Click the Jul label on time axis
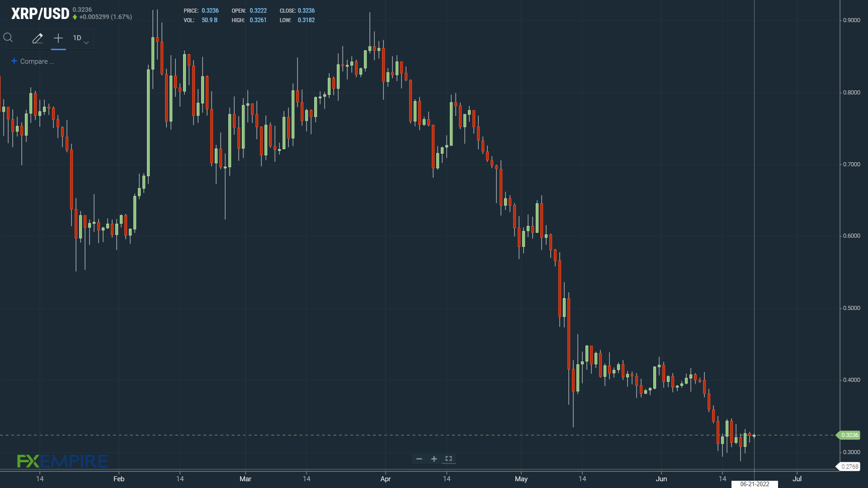 [x=797, y=479]
